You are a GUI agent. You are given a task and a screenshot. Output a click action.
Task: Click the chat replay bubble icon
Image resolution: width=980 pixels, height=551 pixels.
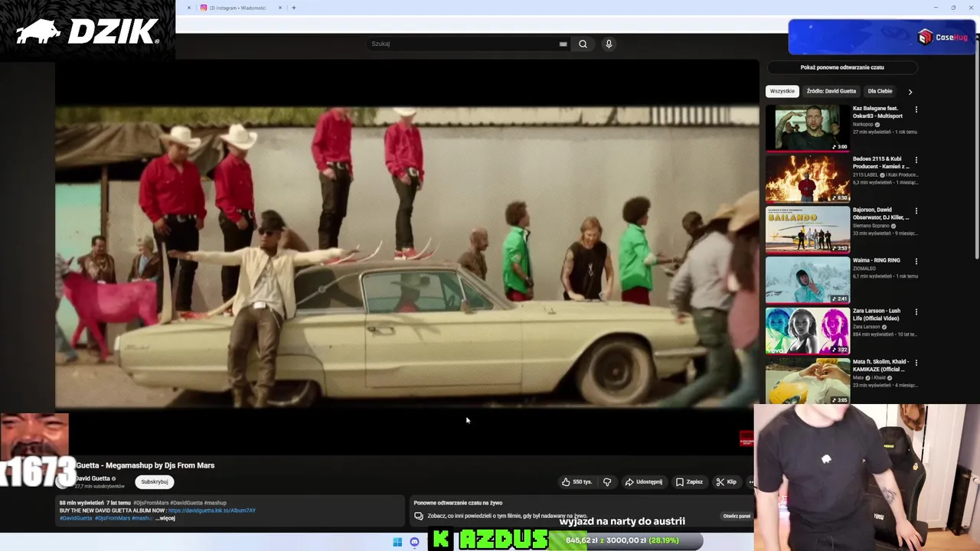(419, 516)
